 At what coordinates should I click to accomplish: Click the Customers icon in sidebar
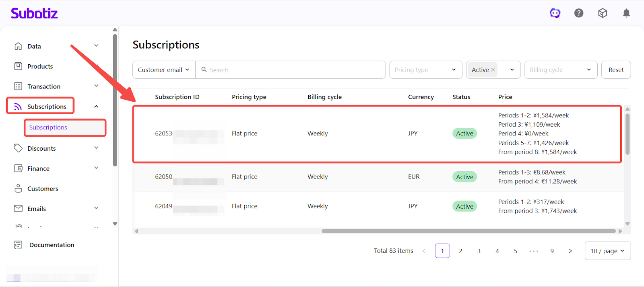pos(18,189)
